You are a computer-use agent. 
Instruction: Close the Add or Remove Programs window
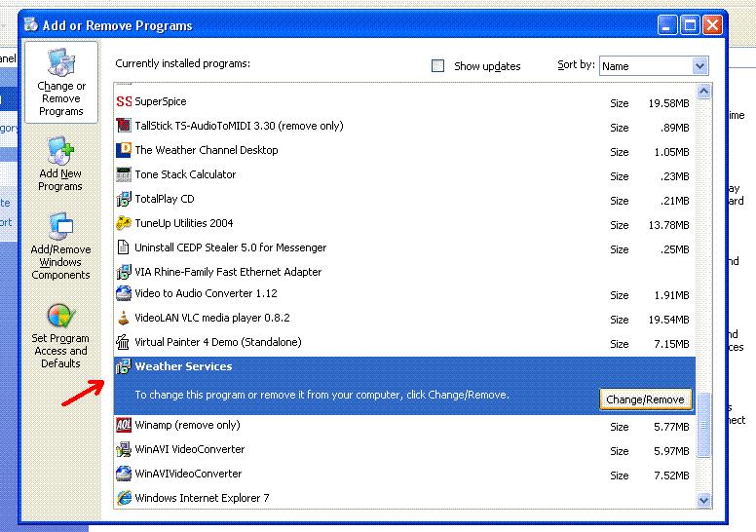(x=712, y=25)
